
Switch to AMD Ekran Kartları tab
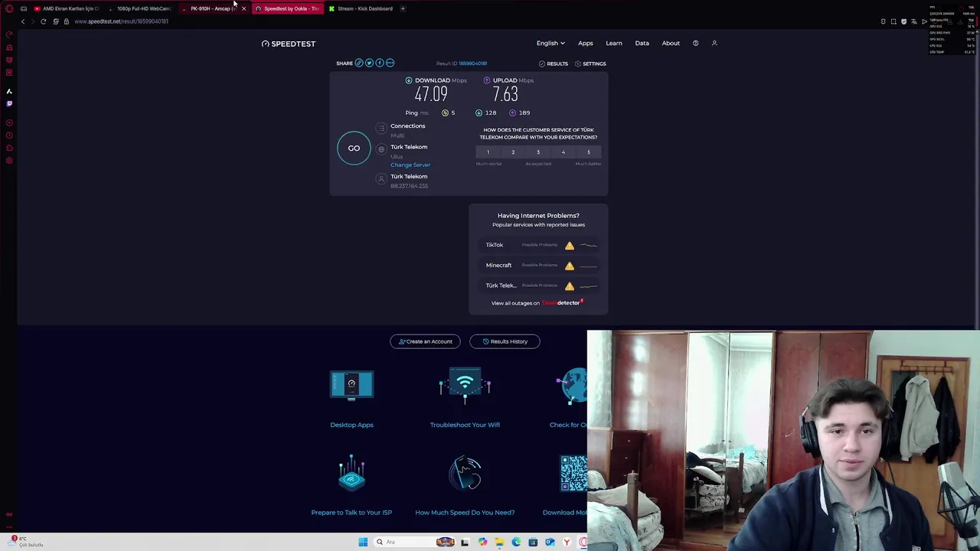[67, 8]
